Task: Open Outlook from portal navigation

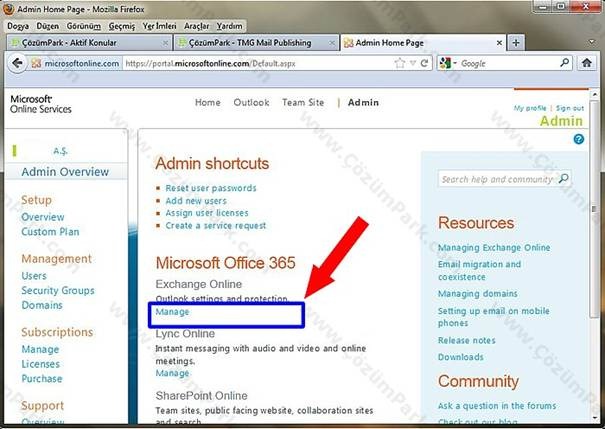Action: 251,103
